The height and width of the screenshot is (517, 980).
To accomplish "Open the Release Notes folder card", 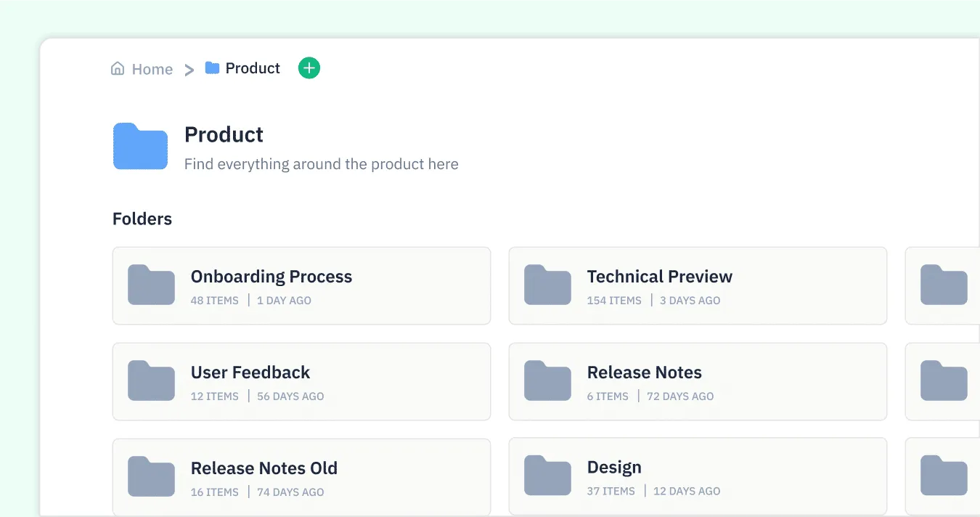I will (x=698, y=381).
